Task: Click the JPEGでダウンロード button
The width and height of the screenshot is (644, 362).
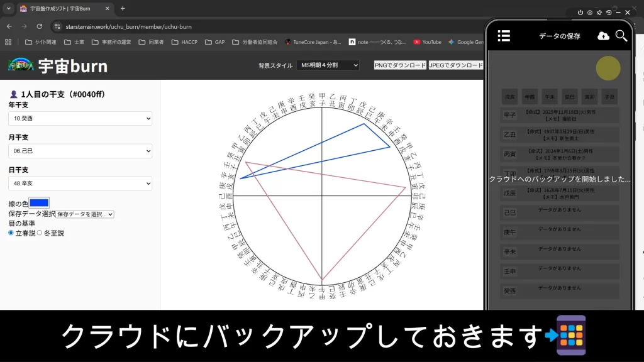Action: click(x=456, y=65)
